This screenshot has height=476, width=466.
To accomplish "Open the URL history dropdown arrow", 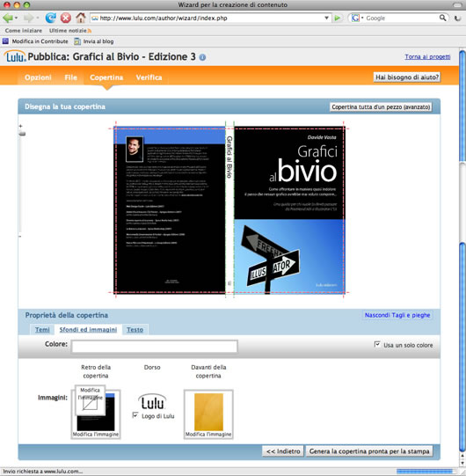I will [x=326, y=18].
